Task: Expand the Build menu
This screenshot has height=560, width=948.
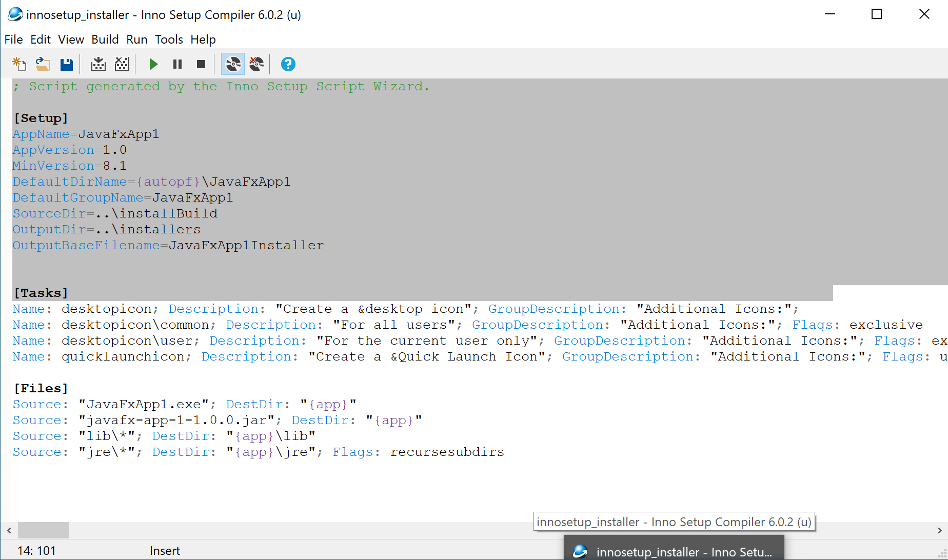Action: point(105,39)
